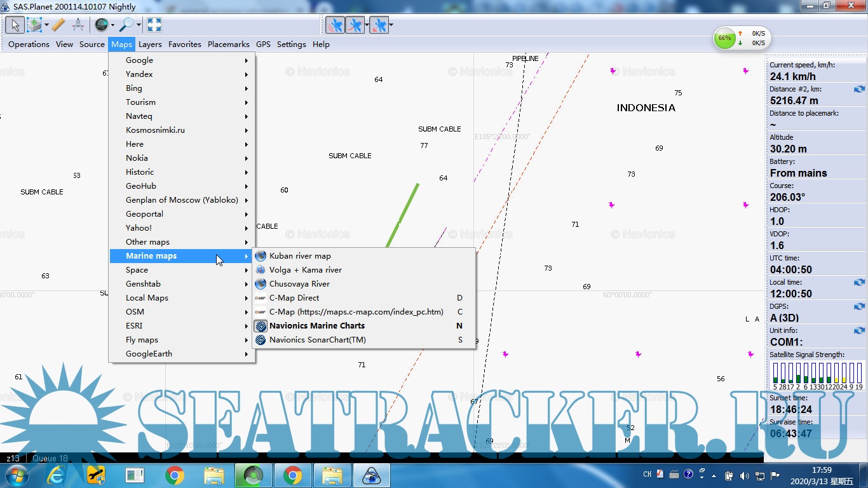
Task: Reset Distance #2 with its refresh icon
Action: (859, 90)
